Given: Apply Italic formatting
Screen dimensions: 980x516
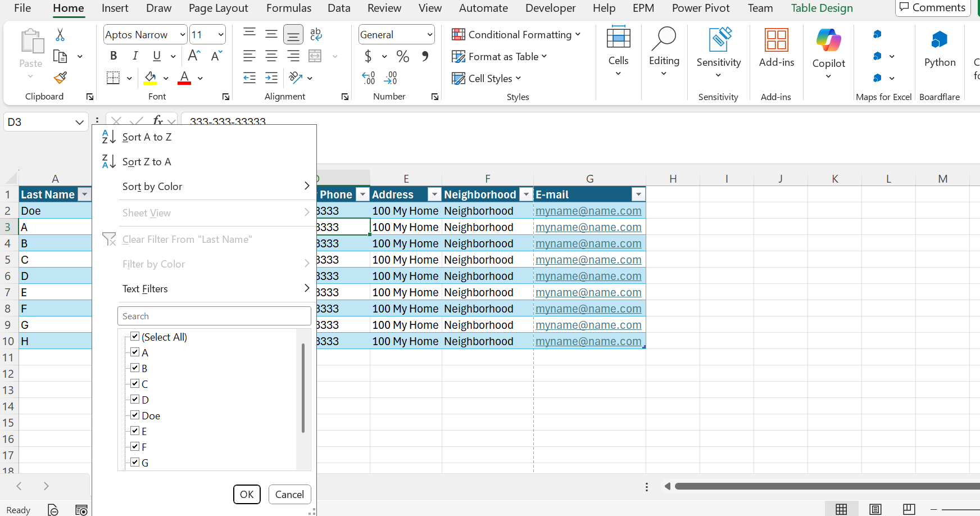Looking at the screenshot, I should tap(135, 56).
